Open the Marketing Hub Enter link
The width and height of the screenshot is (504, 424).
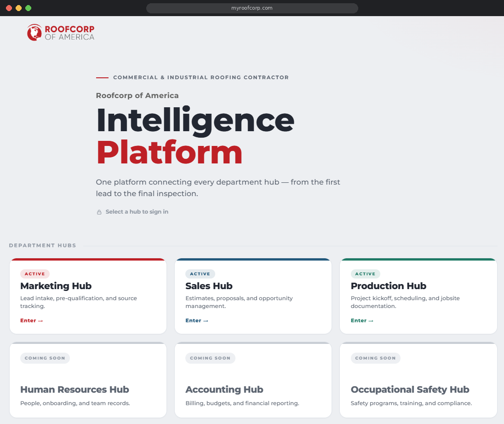(x=31, y=320)
